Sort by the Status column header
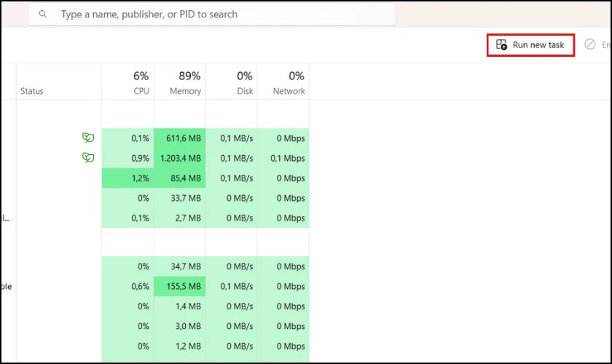612x364 pixels. [x=59, y=82]
